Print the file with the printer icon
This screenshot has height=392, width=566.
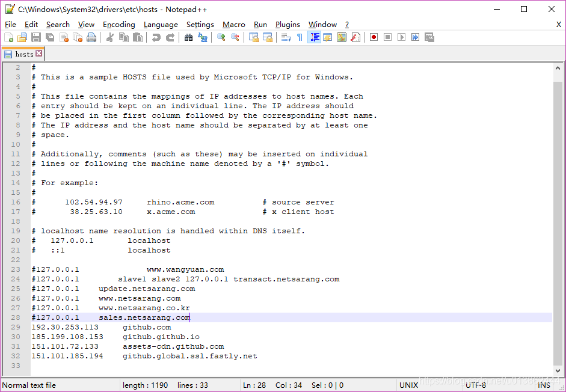[x=91, y=37]
